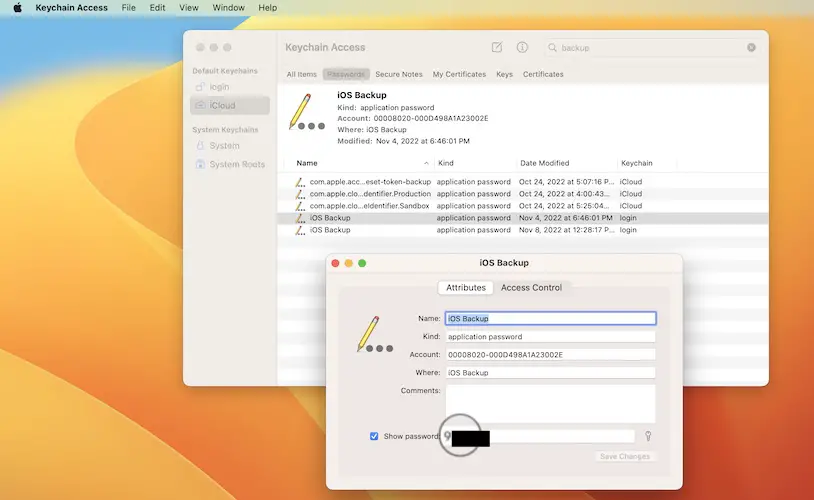814x500 pixels.
Task: Open the File menu
Action: pyautogui.click(x=128, y=8)
